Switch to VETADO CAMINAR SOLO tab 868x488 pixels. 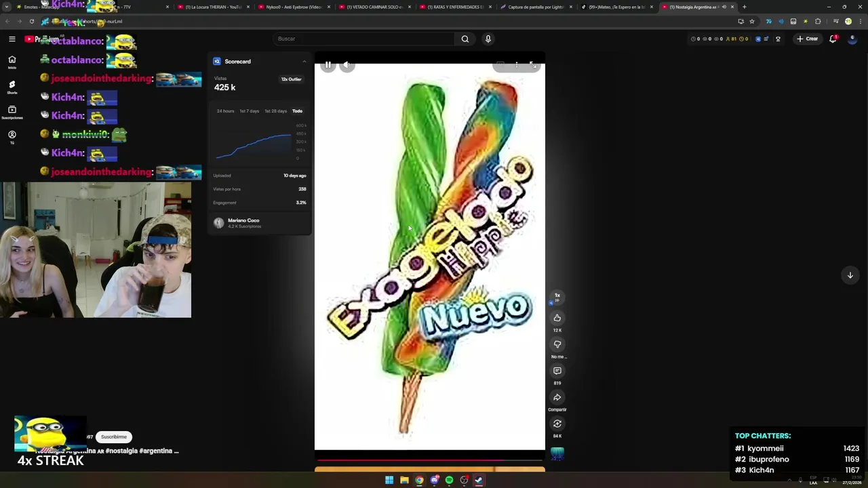(x=375, y=7)
